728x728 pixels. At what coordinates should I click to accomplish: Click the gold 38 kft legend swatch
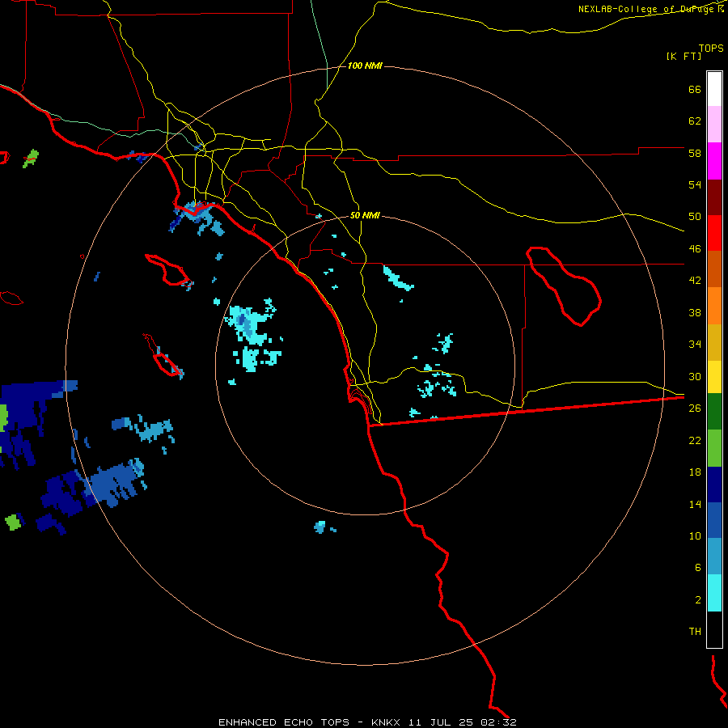(x=714, y=342)
